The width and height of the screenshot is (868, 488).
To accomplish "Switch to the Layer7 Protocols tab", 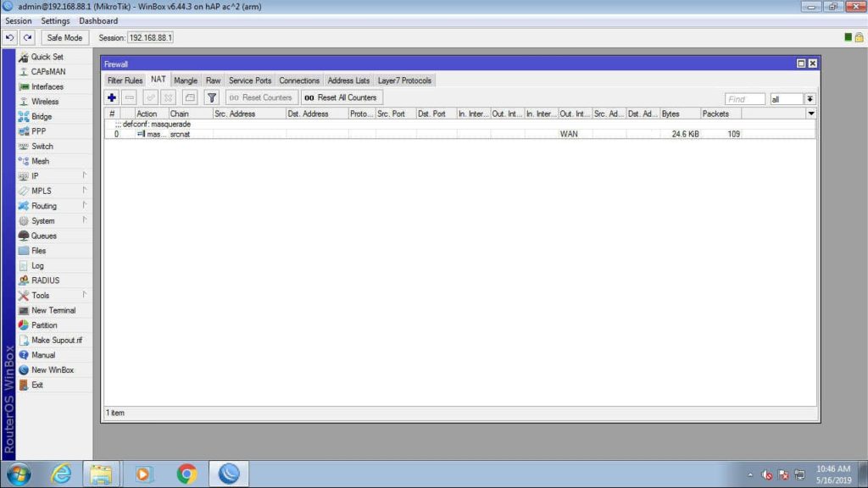I will pyautogui.click(x=404, y=80).
